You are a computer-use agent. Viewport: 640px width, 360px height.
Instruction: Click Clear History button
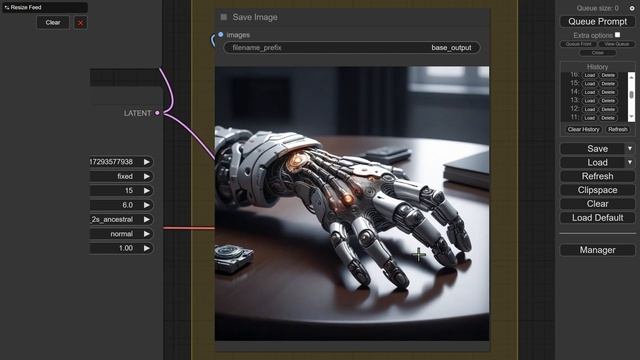(583, 129)
